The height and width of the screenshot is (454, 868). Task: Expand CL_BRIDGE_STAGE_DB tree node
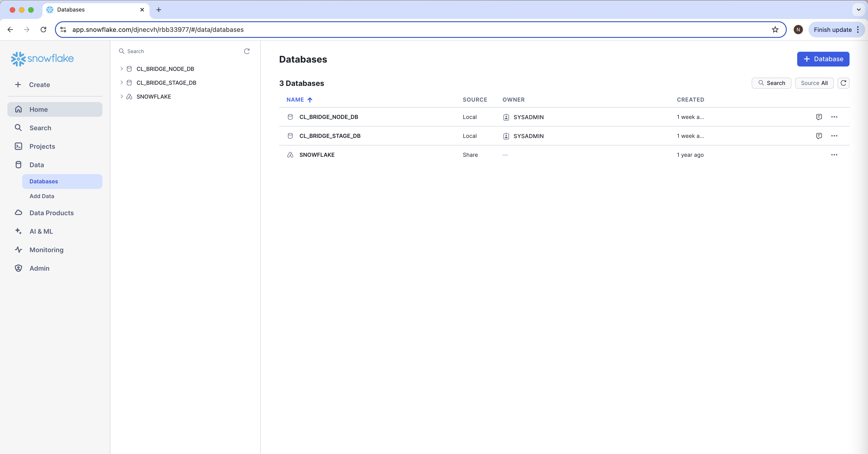[x=122, y=83]
